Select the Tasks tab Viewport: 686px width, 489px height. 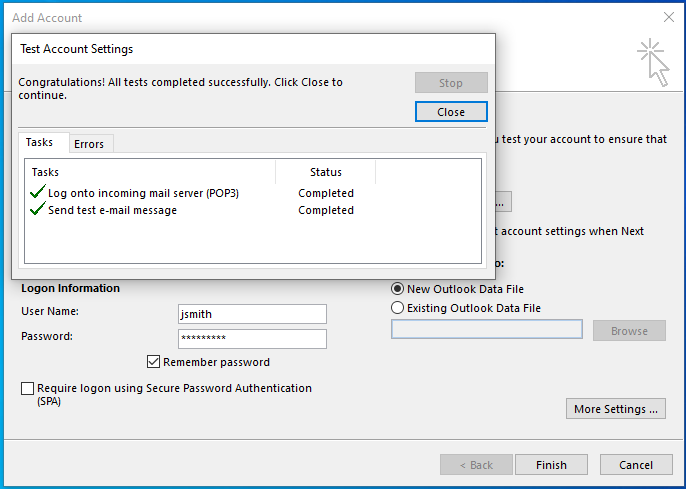pos(40,143)
